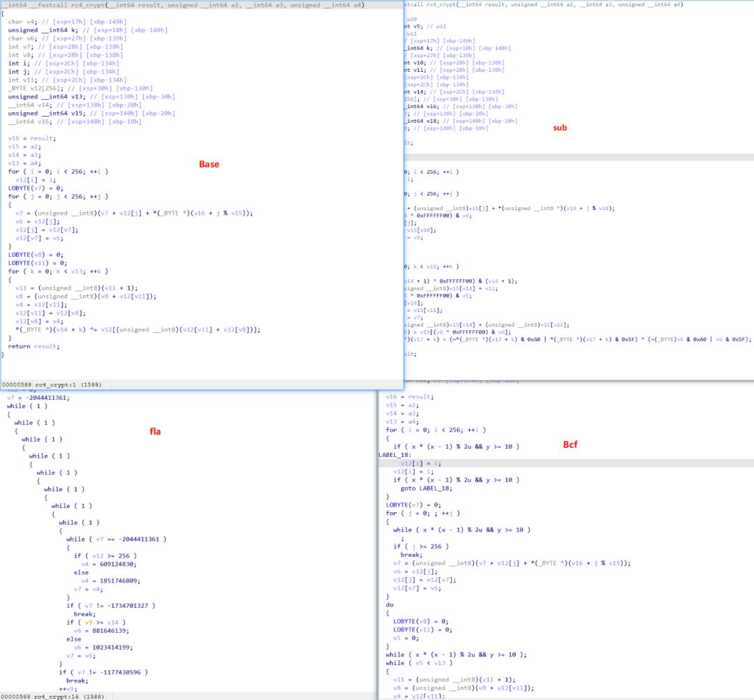Click the '*(_BYTE *)(v14 + k) ^=' XOR line in Base

coord(138,330)
